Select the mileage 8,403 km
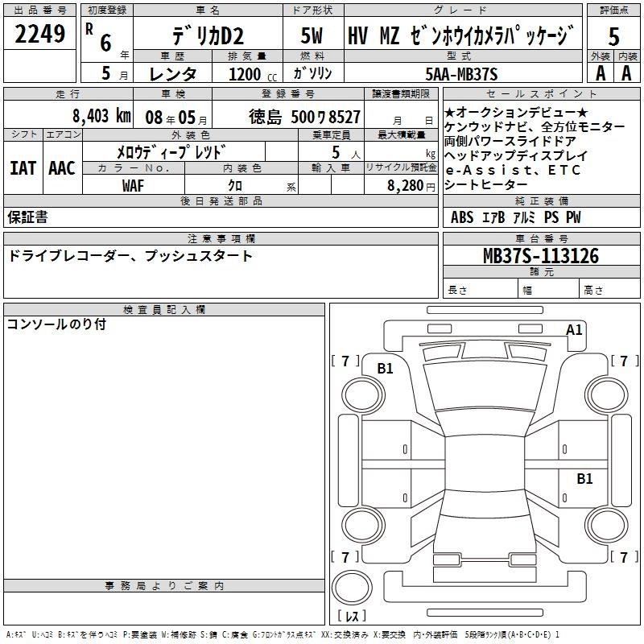This screenshot has height=644, width=644. (x=101, y=115)
